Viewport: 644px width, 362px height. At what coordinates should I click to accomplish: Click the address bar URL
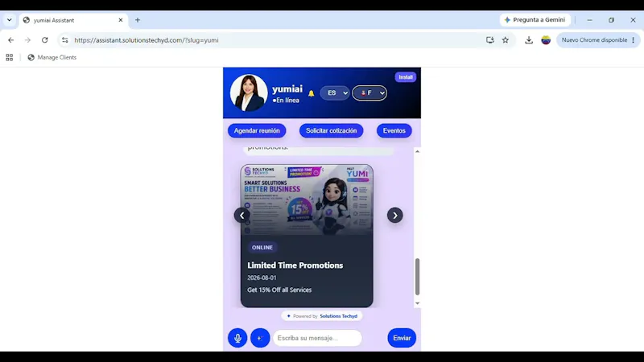(x=147, y=40)
